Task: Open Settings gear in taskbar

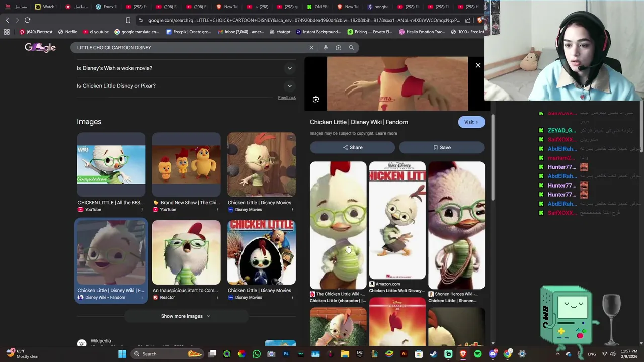Action: (522, 354)
